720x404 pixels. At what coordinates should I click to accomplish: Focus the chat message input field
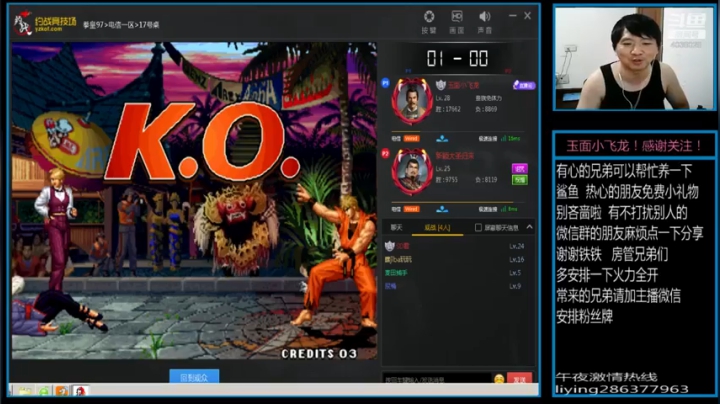point(437,379)
